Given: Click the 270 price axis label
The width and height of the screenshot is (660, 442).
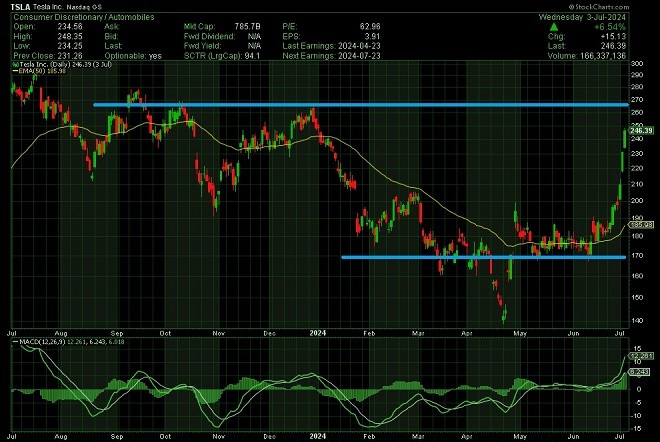Looking at the screenshot, I should pyautogui.click(x=637, y=100).
